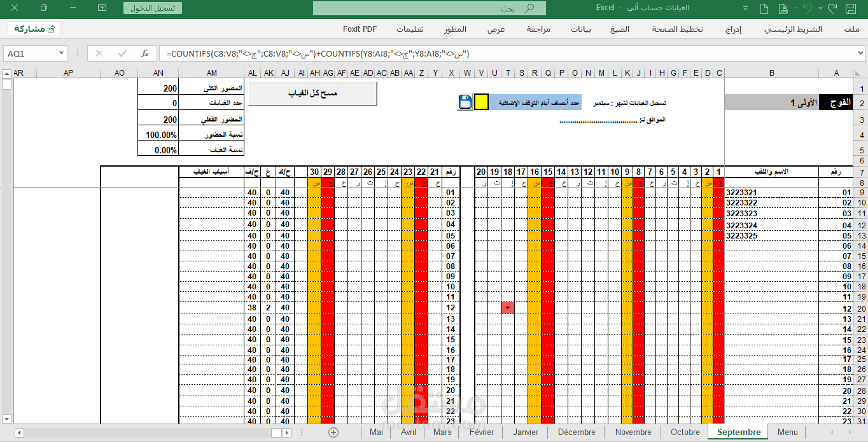Open the إدراج Insert tab

point(734,29)
